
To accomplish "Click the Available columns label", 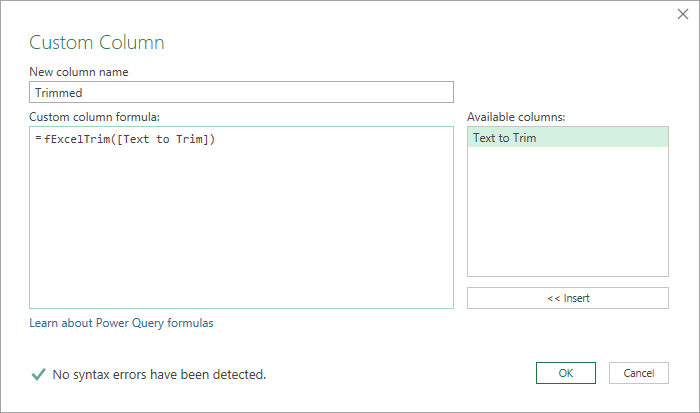I will (516, 117).
